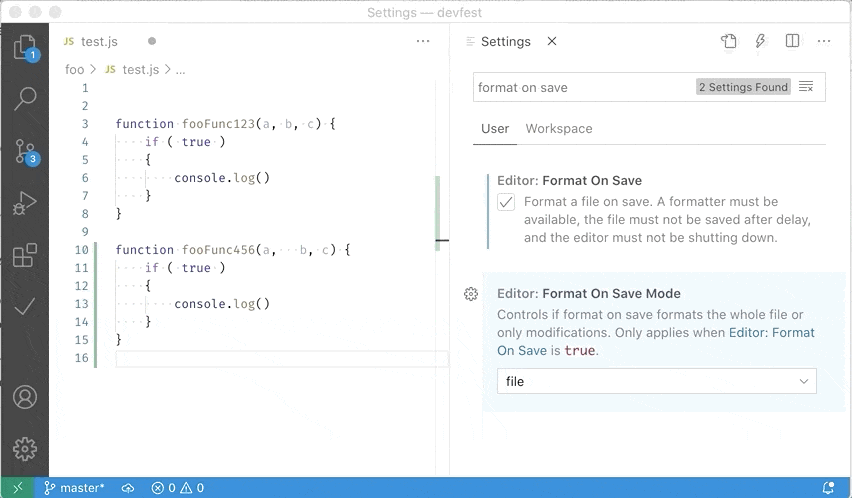Viewport: 852px width, 498px height.
Task: Open errors and warnings in status bar
Action: (x=177, y=488)
